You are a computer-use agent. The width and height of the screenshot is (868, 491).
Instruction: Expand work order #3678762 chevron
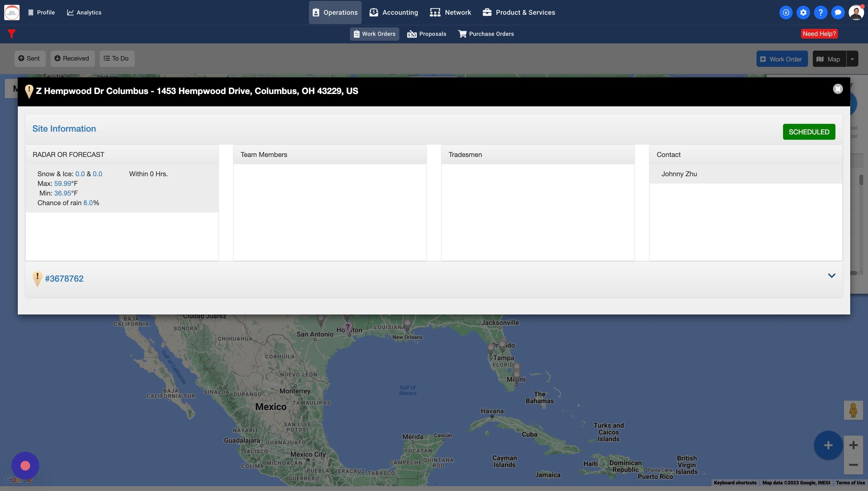click(x=832, y=276)
